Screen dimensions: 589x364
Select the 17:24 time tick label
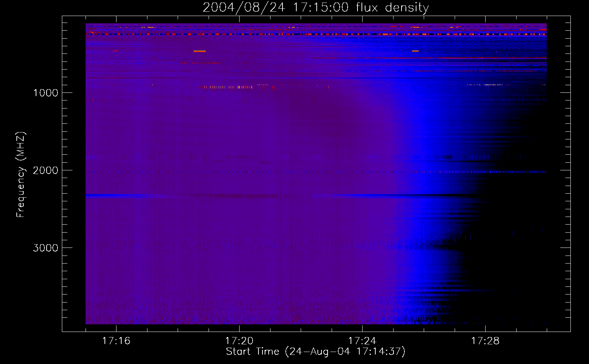362,341
